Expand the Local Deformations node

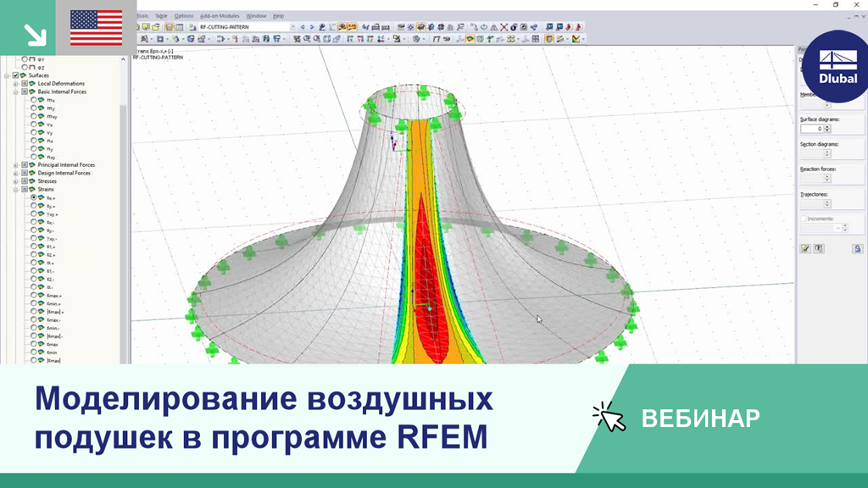pos(16,84)
